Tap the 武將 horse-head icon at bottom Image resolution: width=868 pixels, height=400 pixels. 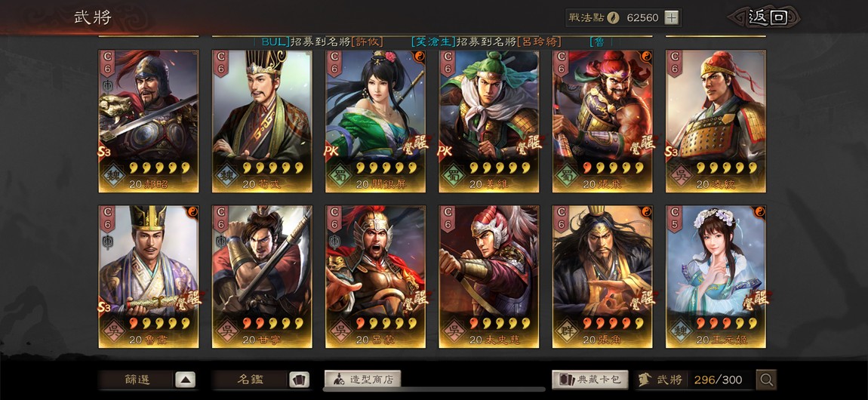(644, 380)
